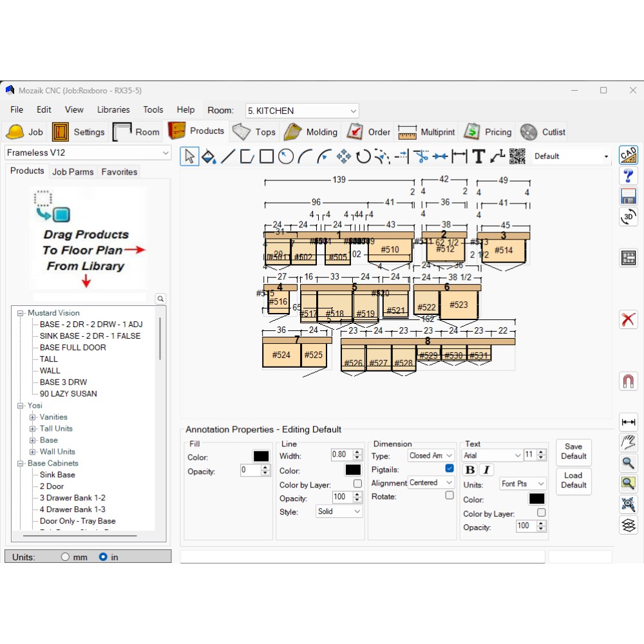Pick the Text annotation tool
Viewport: 644px width, 644px height.
coord(478,156)
